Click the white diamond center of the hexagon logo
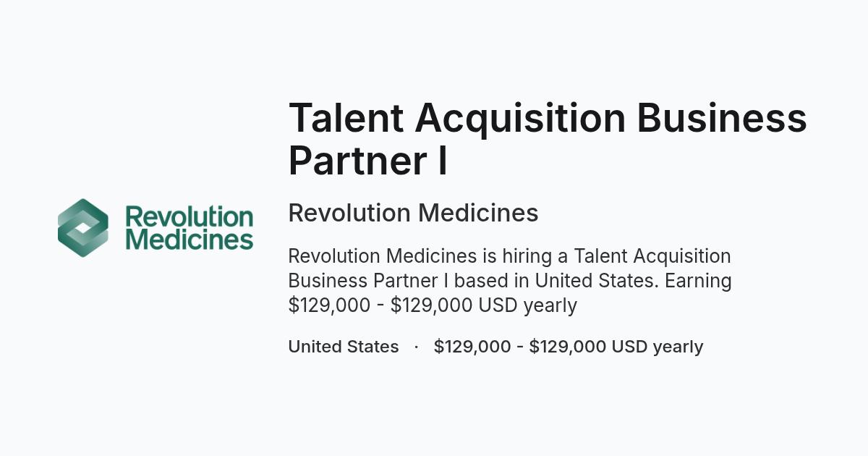The width and height of the screenshot is (868, 456). (83, 228)
